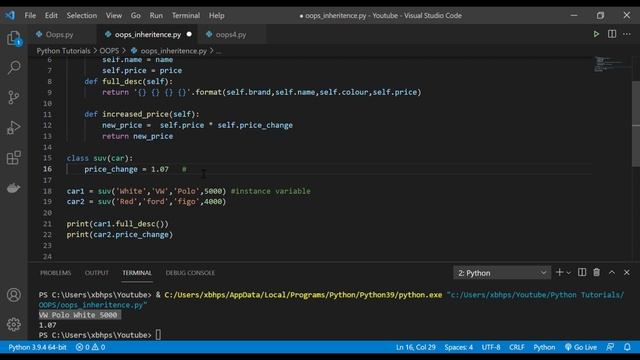Open the Edit menu
This screenshot has width=640, height=360.
click(x=51, y=16)
